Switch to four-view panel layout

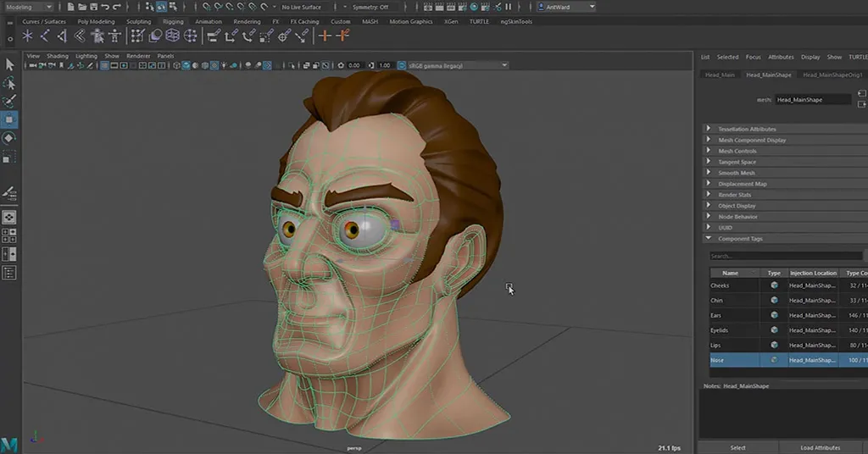[x=9, y=235]
